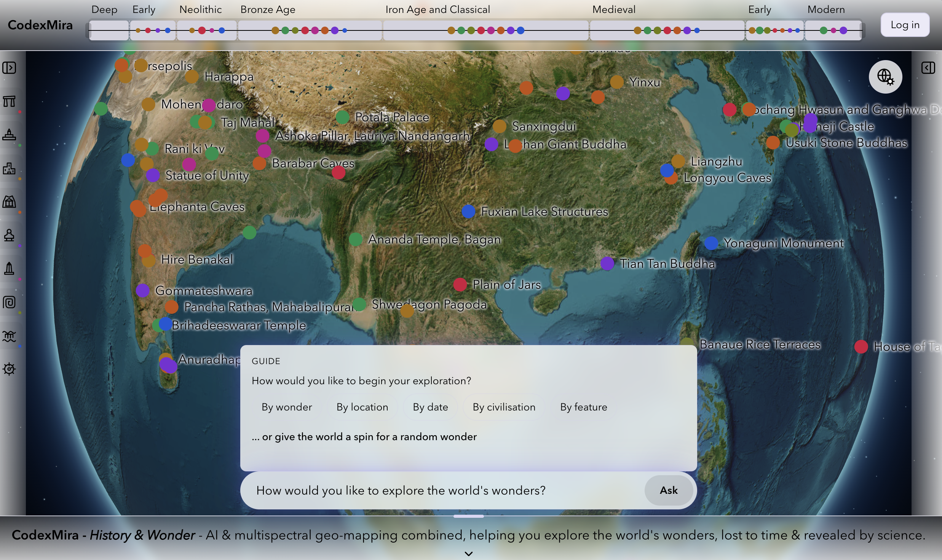Select the Medieval era timeline segment

coord(667,30)
